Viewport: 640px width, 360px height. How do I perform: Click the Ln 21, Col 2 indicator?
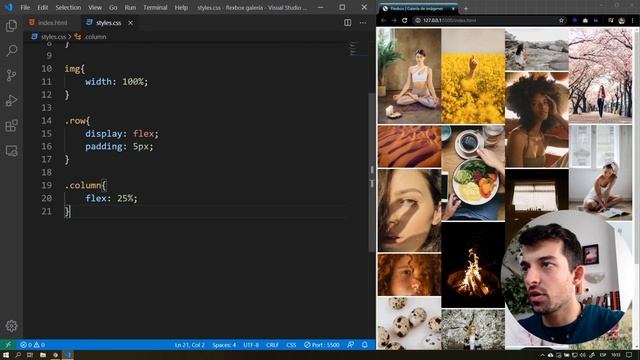[190, 345]
